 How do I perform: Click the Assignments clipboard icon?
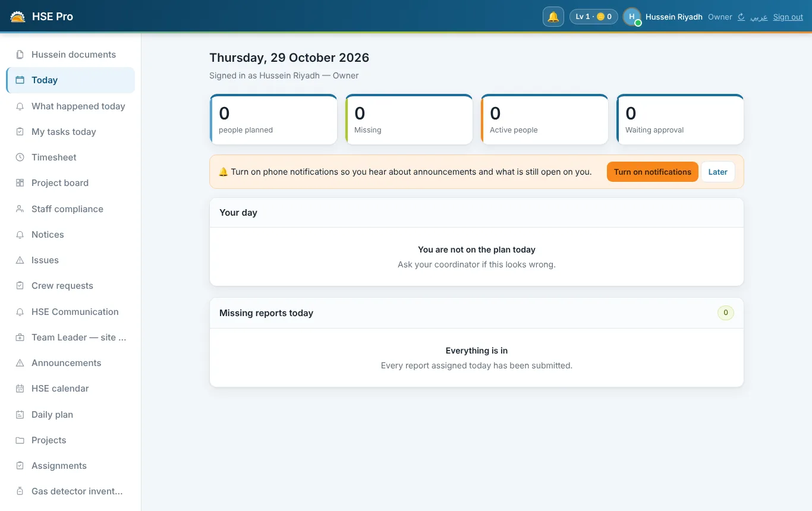[20, 466]
